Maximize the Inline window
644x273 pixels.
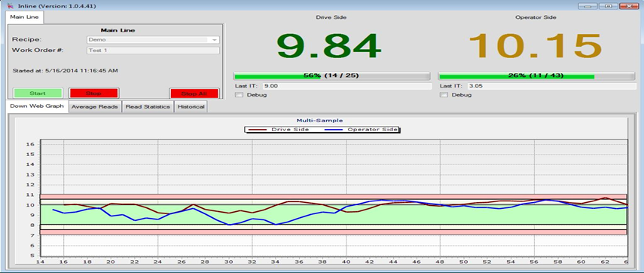608,6
